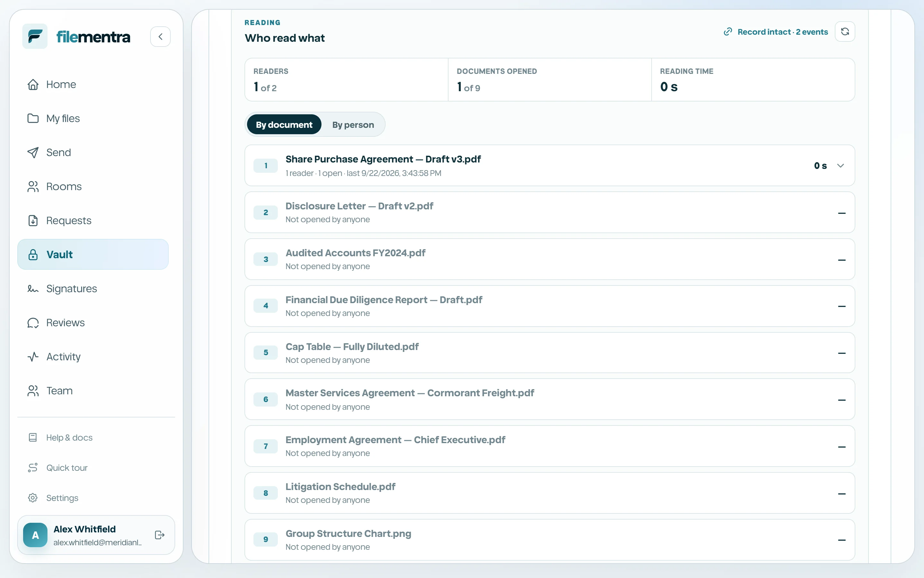Click number badge 9 on Group Structure row
924x578 pixels.
[x=266, y=539]
